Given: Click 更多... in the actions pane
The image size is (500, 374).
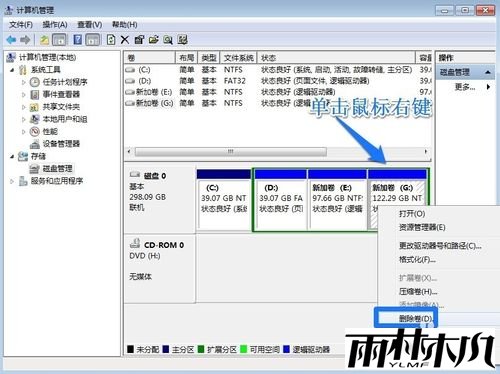Looking at the screenshot, I should (465, 87).
